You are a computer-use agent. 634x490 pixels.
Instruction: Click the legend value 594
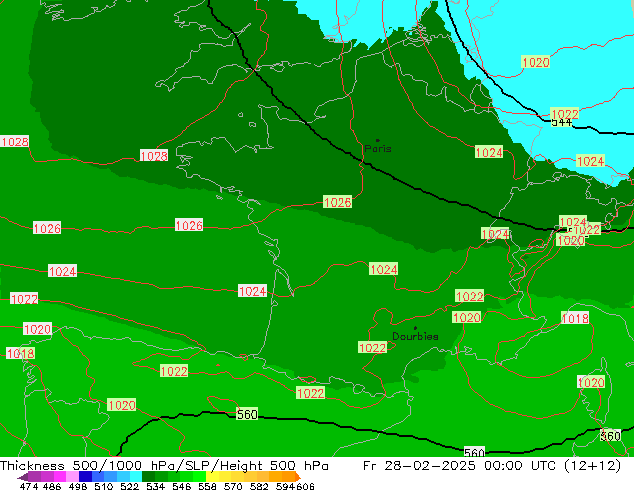coord(286,486)
